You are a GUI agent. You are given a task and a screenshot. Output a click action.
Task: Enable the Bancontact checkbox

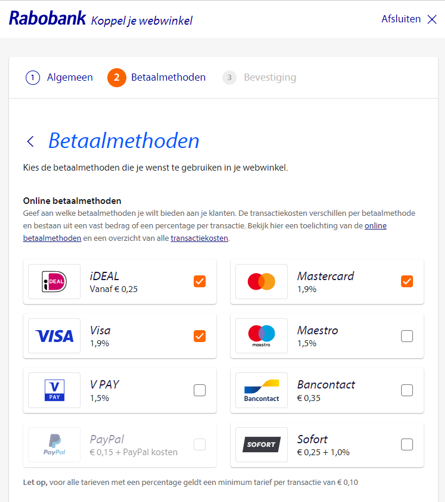(x=407, y=390)
